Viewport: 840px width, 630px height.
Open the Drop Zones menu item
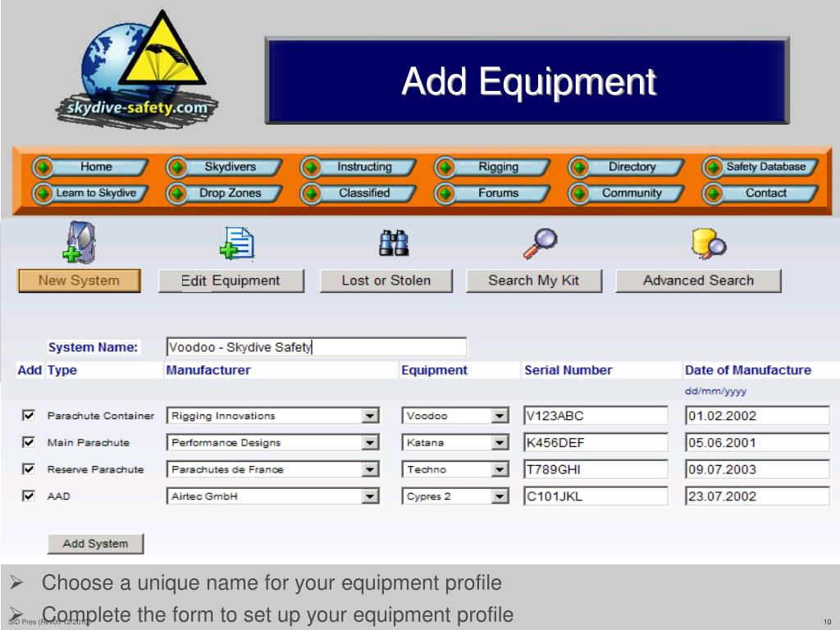coord(225,193)
